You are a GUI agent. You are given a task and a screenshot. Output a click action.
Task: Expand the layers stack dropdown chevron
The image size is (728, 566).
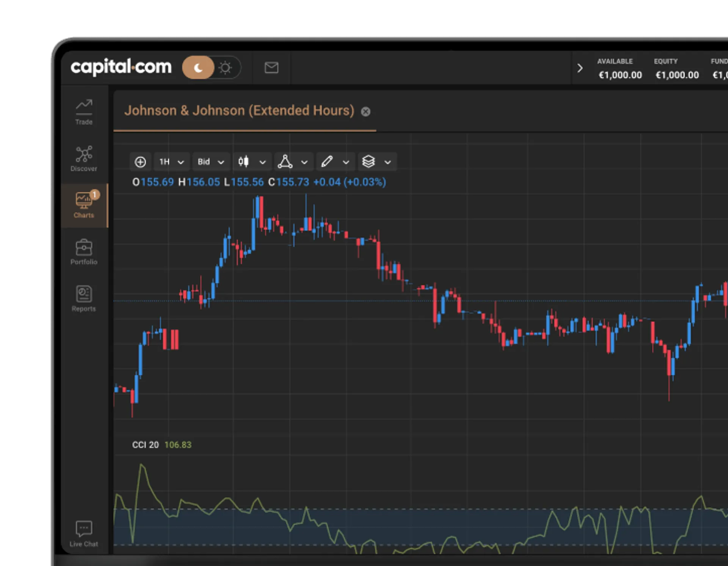(388, 162)
